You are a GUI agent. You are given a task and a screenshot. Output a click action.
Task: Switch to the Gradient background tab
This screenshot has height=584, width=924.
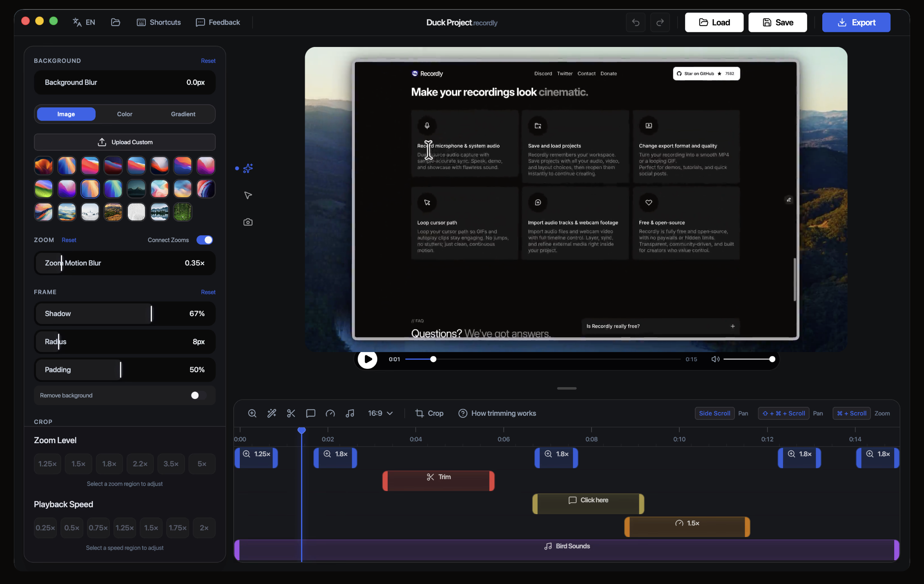pos(183,114)
